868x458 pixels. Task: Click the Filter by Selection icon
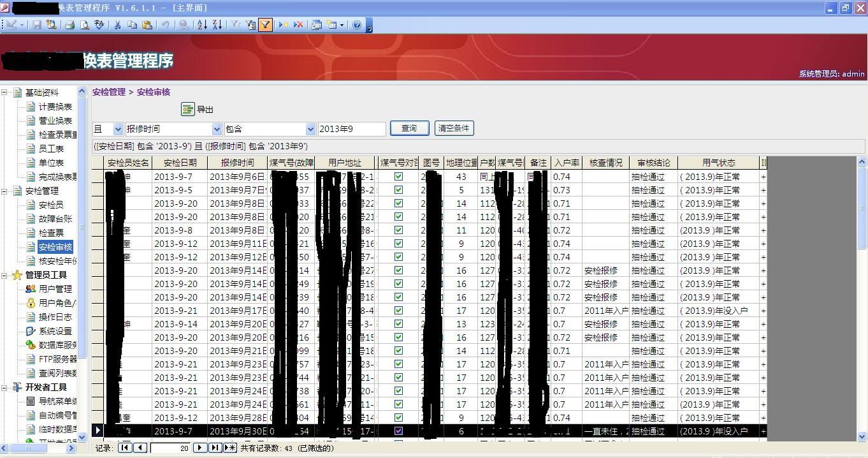tap(235, 25)
